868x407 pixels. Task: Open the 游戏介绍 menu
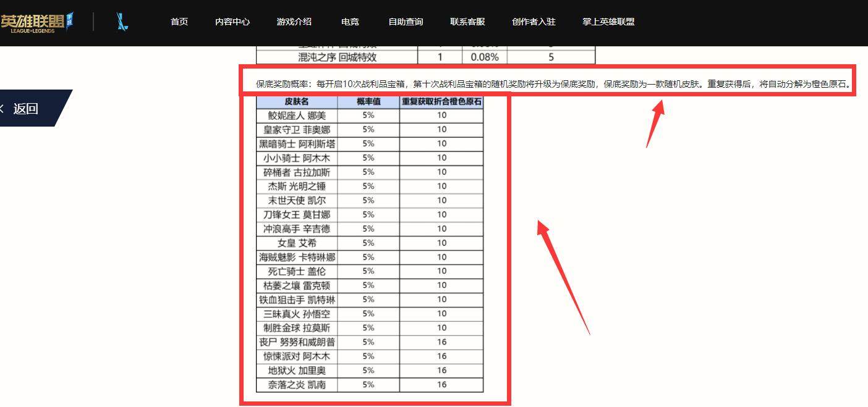point(294,22)
